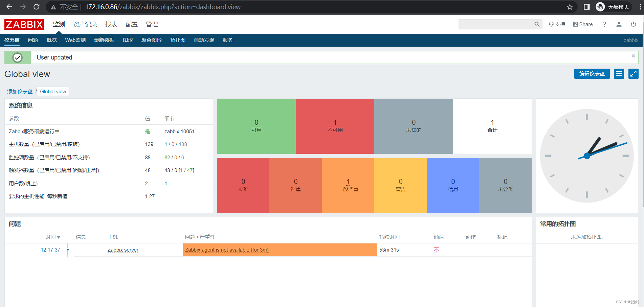Select the 概览 submenu tab

[51, 40]
